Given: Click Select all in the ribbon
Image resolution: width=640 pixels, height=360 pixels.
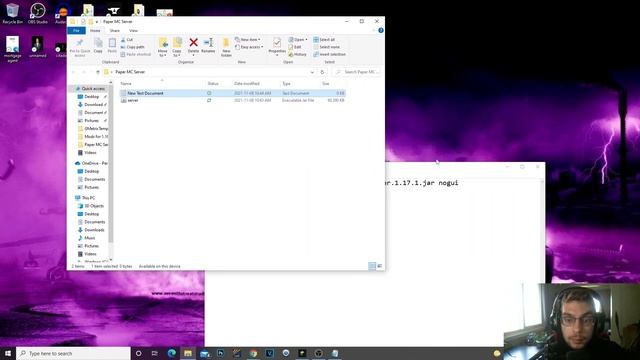Looking at the screenshot, I should click(324, 40).
